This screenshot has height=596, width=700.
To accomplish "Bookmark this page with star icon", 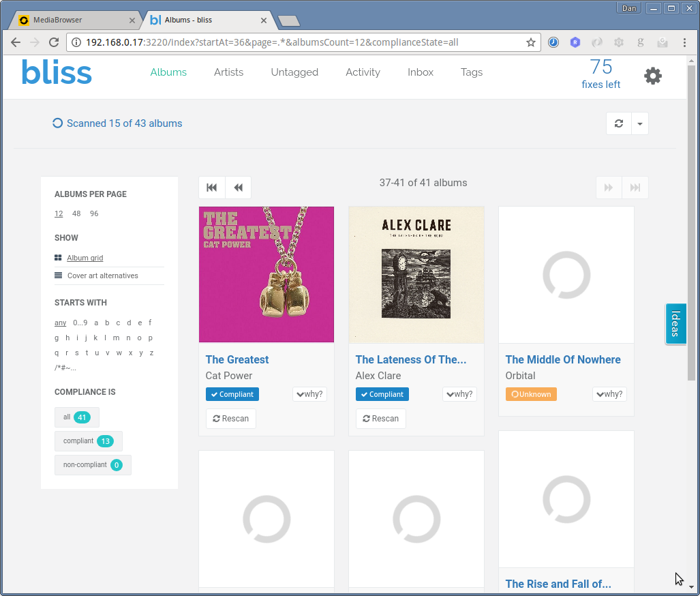I will (530, 42).
